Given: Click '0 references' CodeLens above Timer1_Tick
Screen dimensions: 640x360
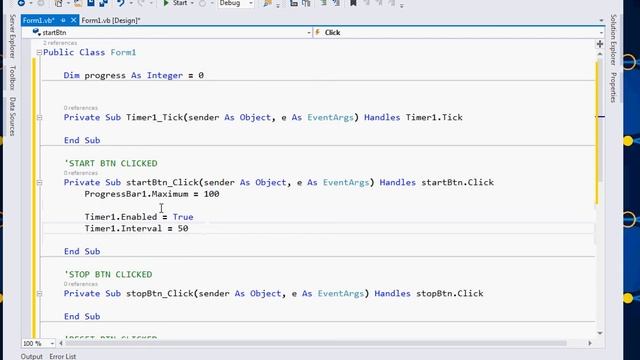Looking at the screenshot, I should (x=81, y=108).
